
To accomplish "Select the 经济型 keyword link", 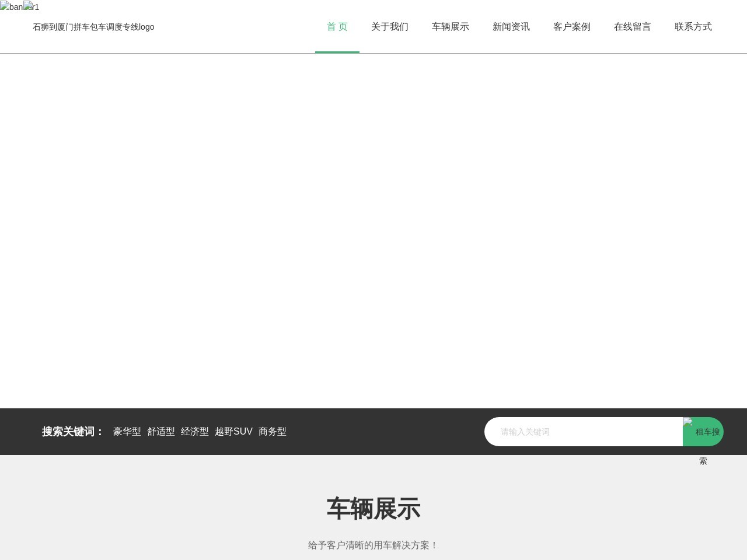I will tap(195, 432).
